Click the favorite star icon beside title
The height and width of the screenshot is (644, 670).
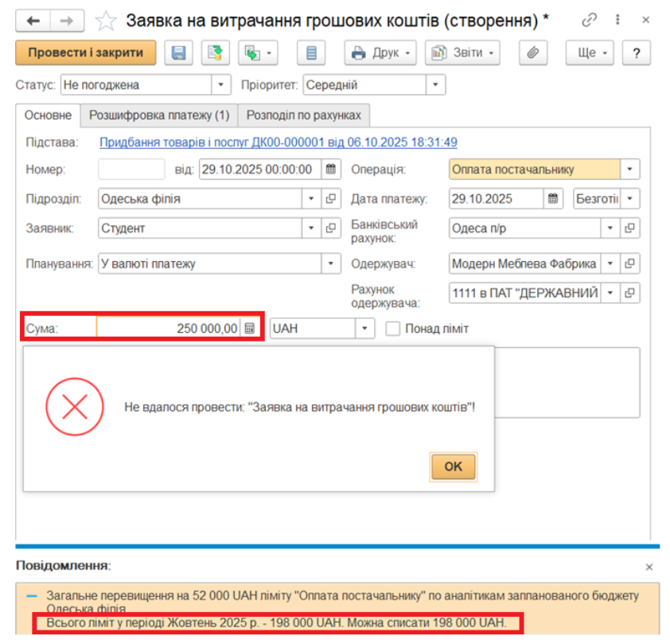coord(106,20)
